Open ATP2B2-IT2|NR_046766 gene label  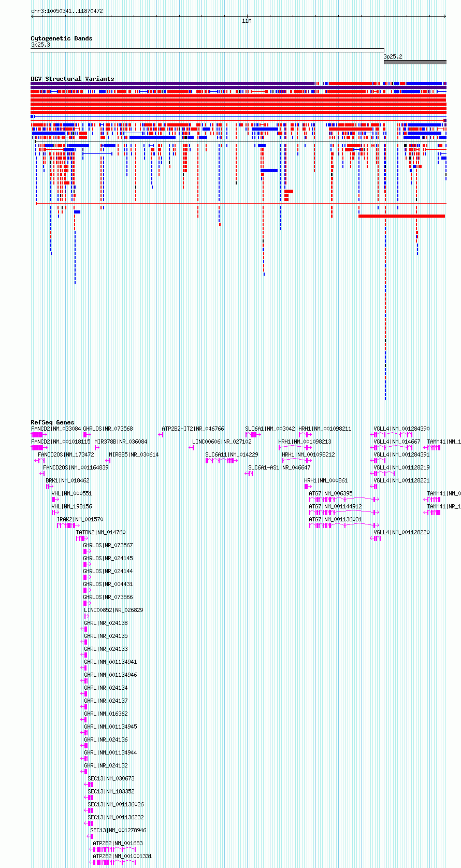coord(193,429)
